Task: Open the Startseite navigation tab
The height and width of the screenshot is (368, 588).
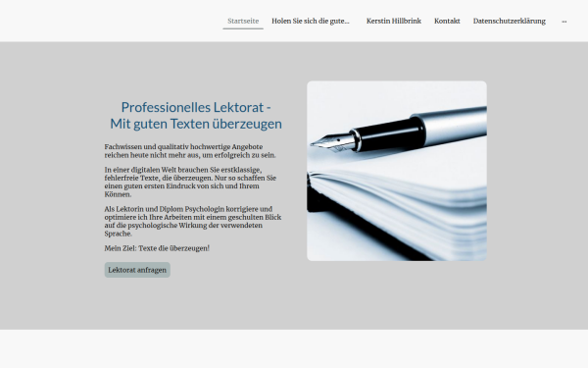Action: click(243, 21)
